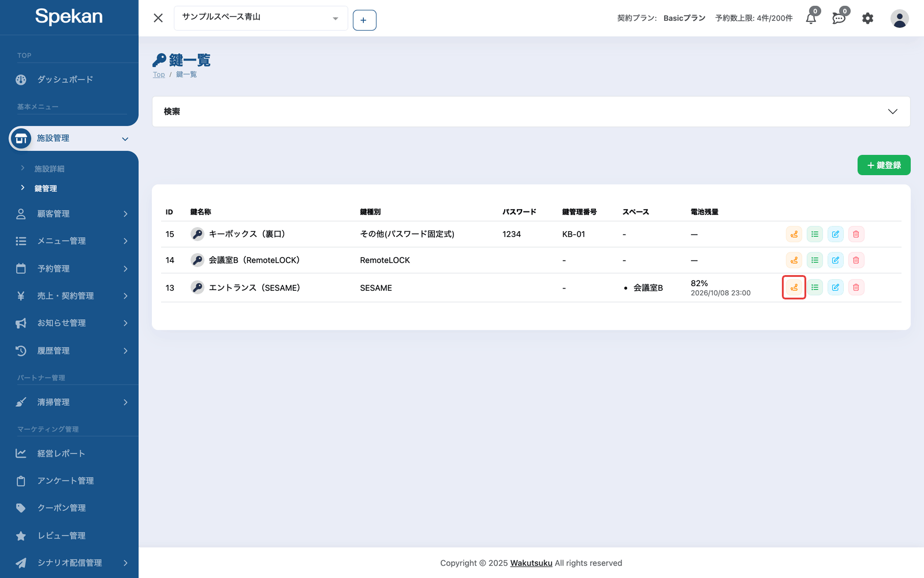This screenshot has height=578, width=924.
Task: Open the settings gear icon
Action: point(867,18)
